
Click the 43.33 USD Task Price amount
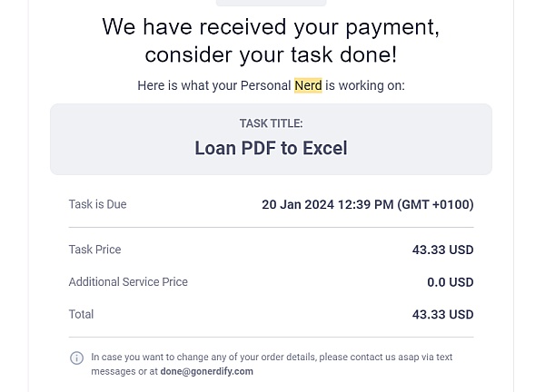pos(442,250)
